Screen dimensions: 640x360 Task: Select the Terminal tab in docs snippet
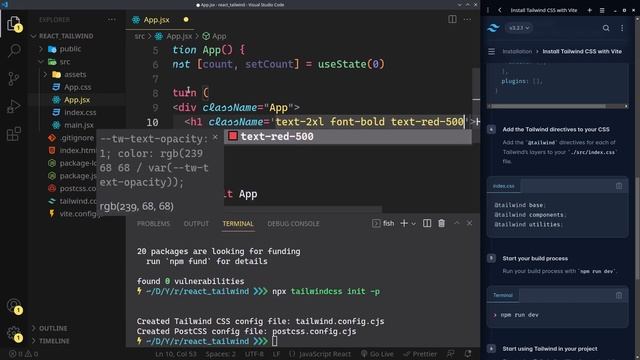pos(503,295)
